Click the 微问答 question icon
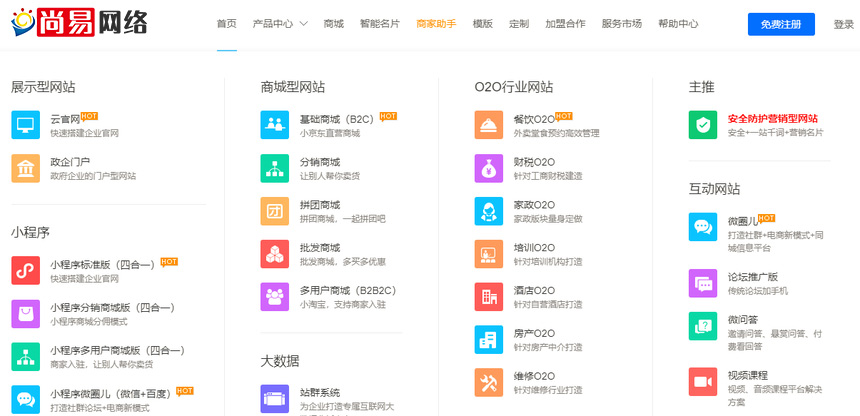 [703, 326]
